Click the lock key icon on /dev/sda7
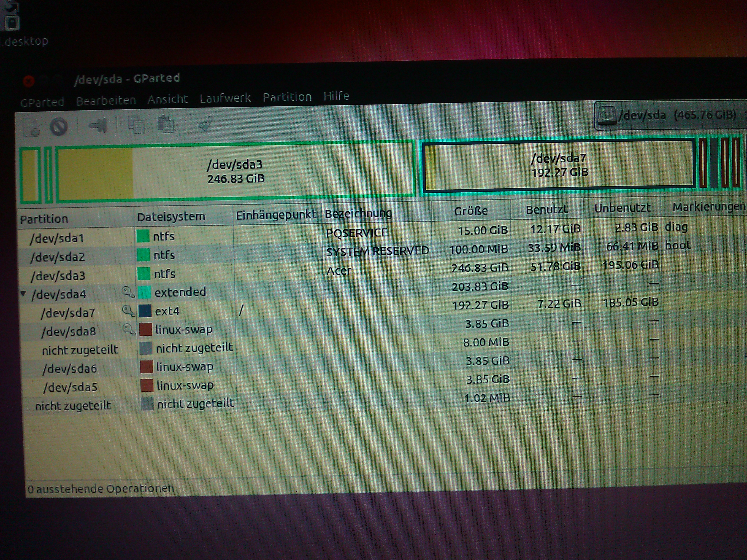This screenshot has width=747, height=560. click(128, 311)
